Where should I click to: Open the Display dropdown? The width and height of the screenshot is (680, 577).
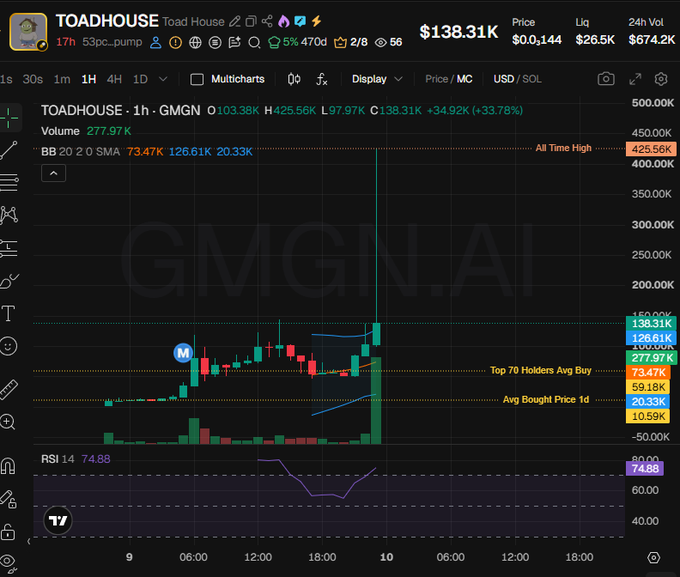coord(377,79)
